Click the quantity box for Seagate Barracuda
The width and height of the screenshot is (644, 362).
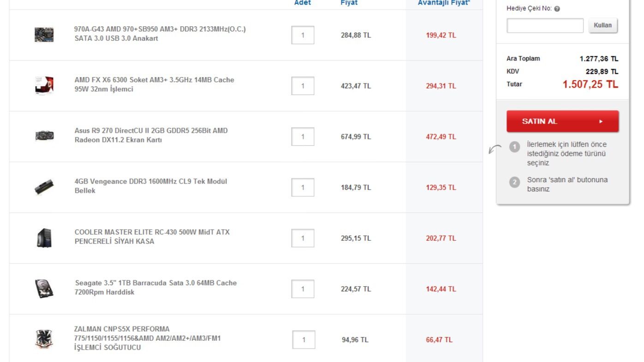click(x=303, y=289)
